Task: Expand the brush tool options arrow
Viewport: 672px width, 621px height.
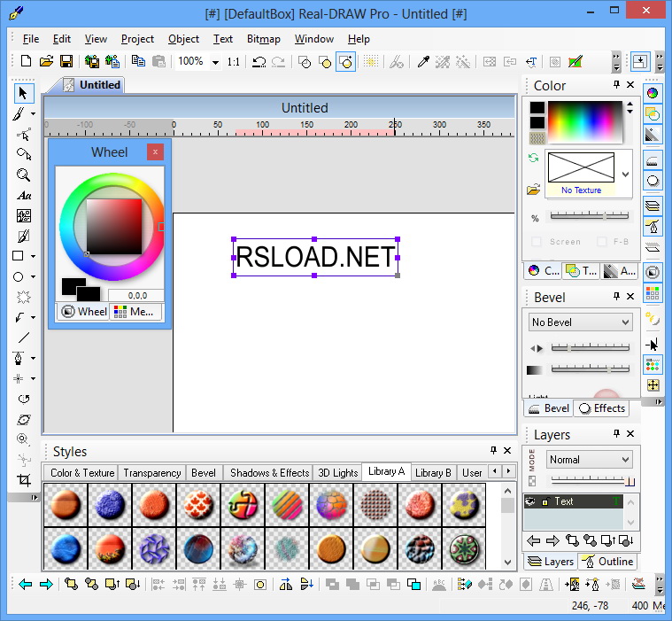Action: [x=33, y=114]
